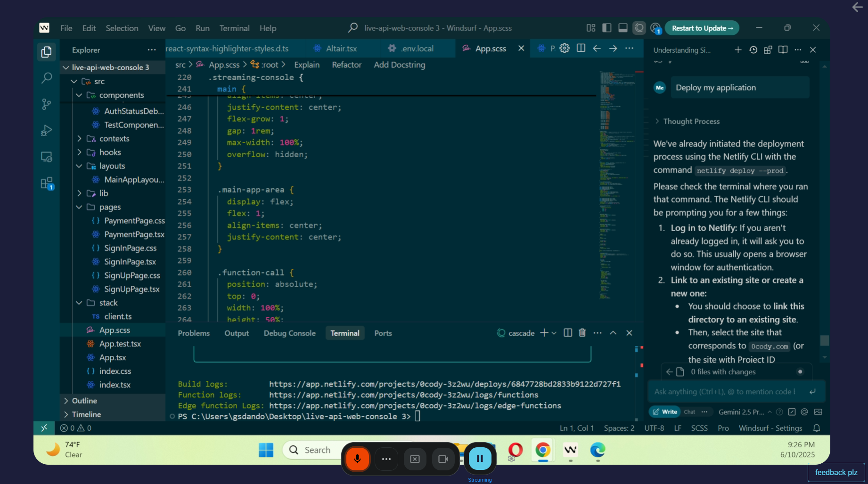Viewport: 868px width, 484px height.
Task: Open Windsurf - Settings in status bar
Action: pos(770,428)
